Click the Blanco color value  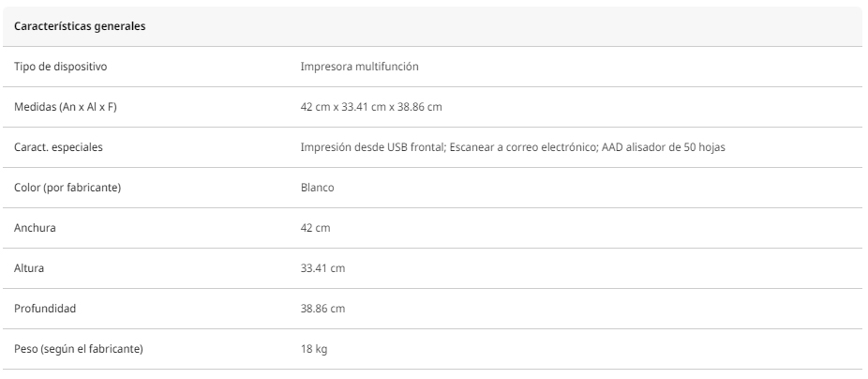click(x=317, y=188)
